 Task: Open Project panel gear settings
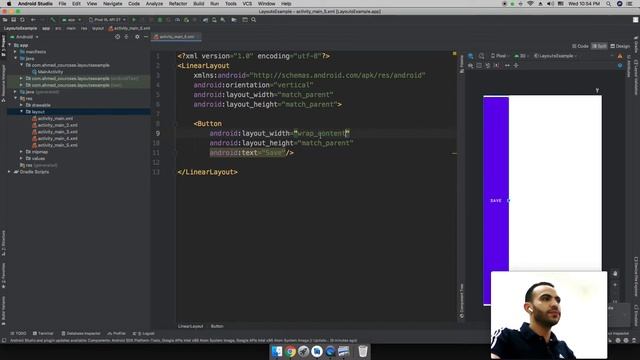[x=137, y=37]
